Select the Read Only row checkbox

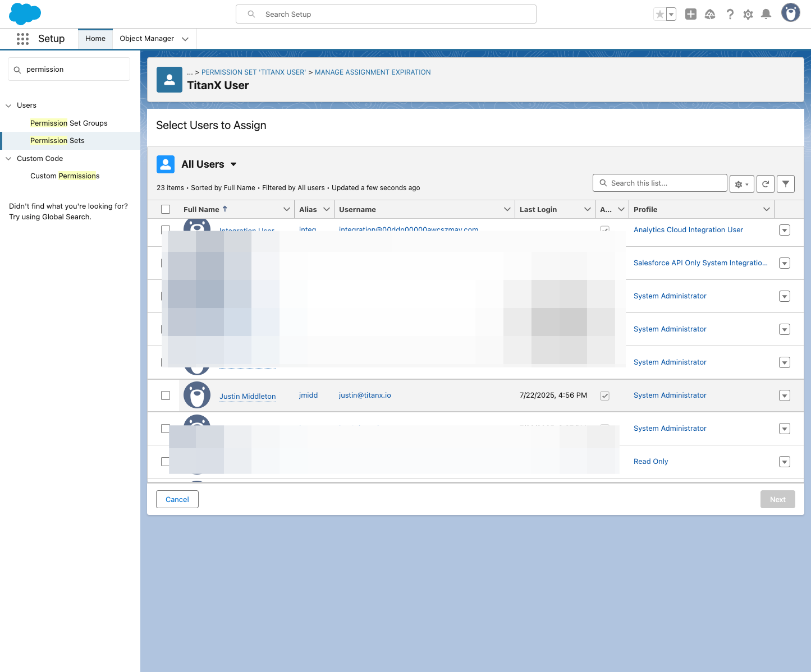[166, 462]
